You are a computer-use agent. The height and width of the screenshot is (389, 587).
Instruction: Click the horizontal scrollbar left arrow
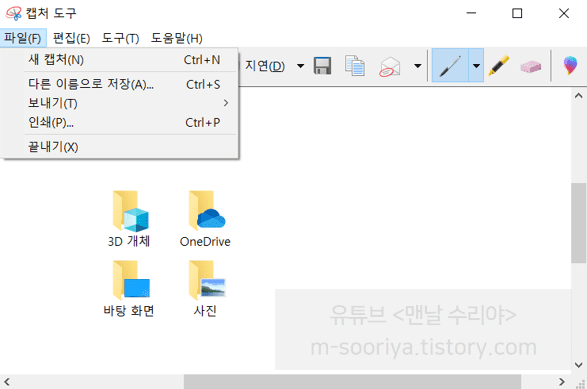7,382
